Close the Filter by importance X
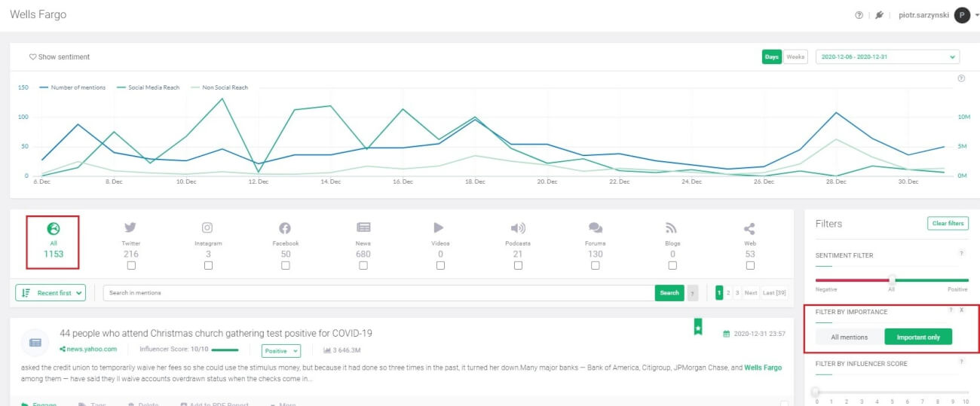Image resolution: width=980 pixels, height=406 pixels. 961,310
